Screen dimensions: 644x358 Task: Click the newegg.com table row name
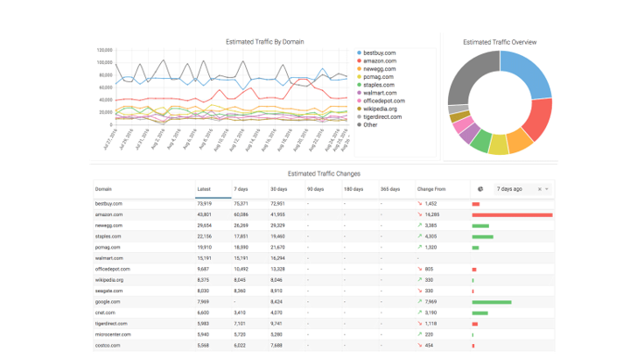coord(108,226)
